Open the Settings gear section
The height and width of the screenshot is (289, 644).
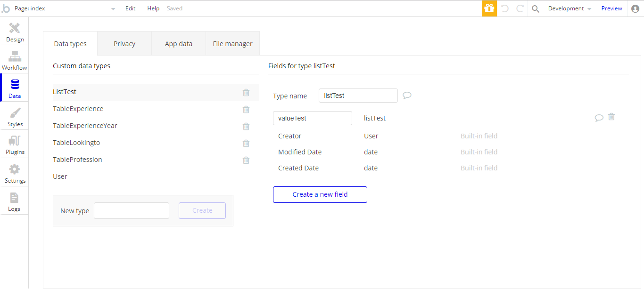pyautogui.click(x=15, y=173)
